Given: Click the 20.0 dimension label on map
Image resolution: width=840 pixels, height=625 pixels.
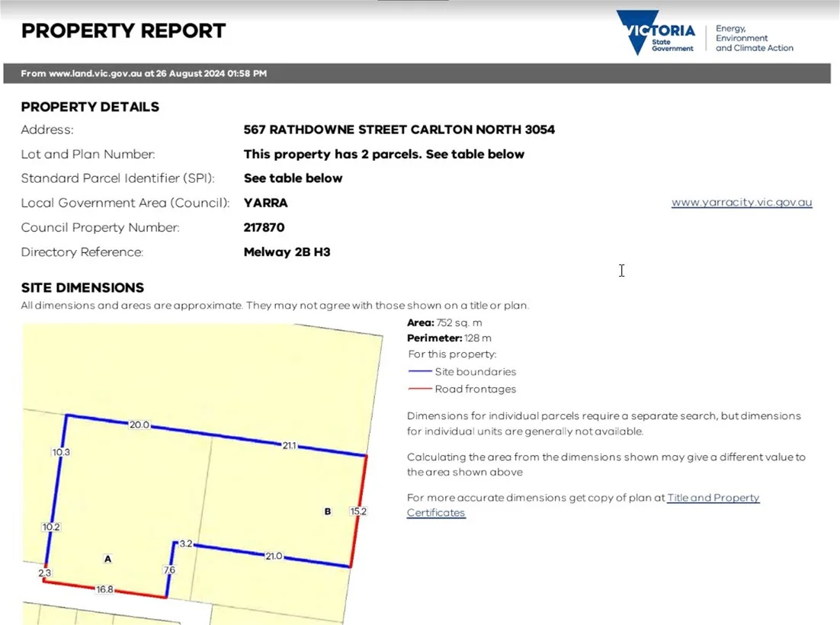Looking at the screenshot, I should 139,425.
